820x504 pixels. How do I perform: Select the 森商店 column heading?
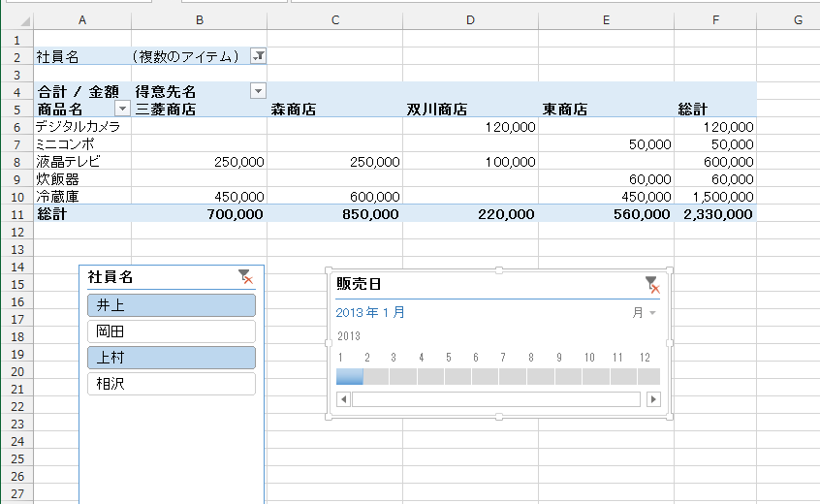pyautogui.click(x=335, y=109)
